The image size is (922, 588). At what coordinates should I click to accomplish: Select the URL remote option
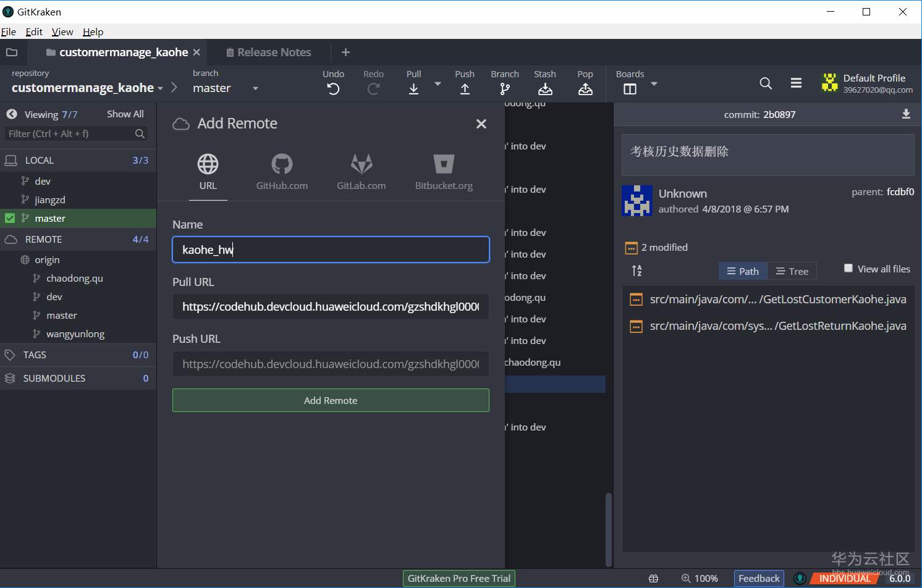(x=208, y=172)
